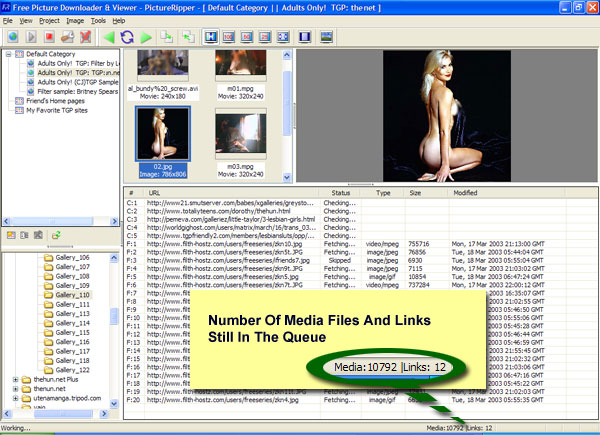Viewport: 600px width, 435px height.
Task: Expand the thehun.net Plus folder
Action: (x=15, y=380)
